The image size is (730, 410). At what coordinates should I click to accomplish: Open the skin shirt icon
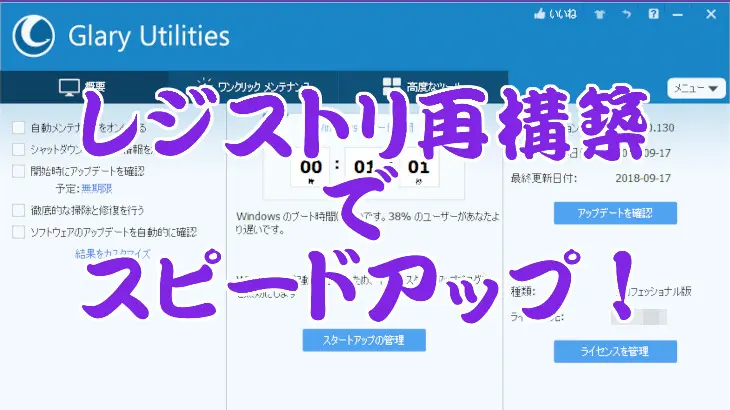pos(600,14)
